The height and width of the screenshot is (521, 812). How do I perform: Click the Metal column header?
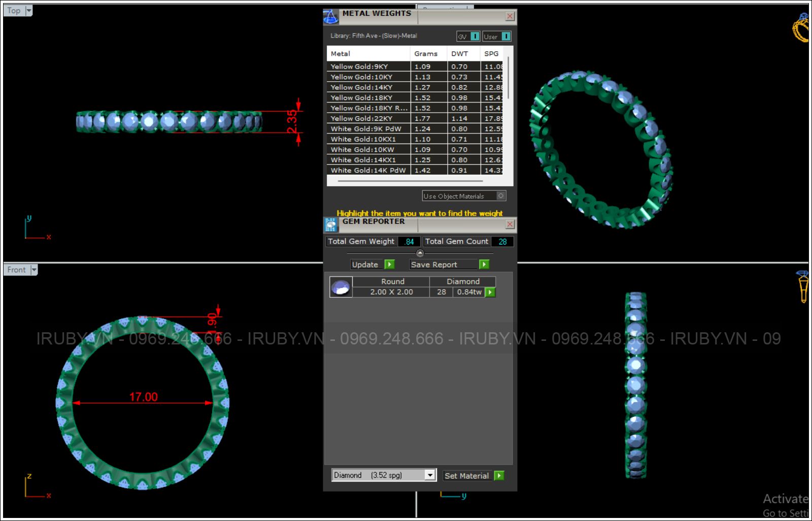point(341,54)
